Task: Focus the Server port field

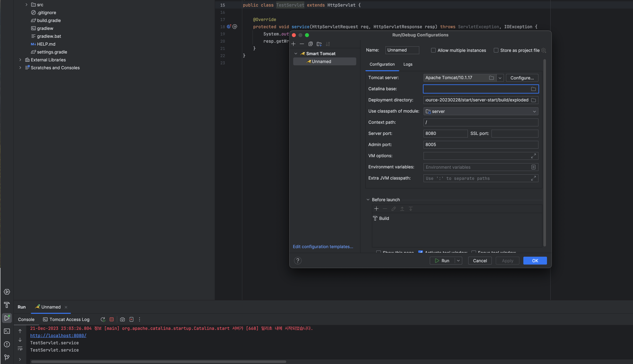Action: pyautogui.click(x=445, y=134)
